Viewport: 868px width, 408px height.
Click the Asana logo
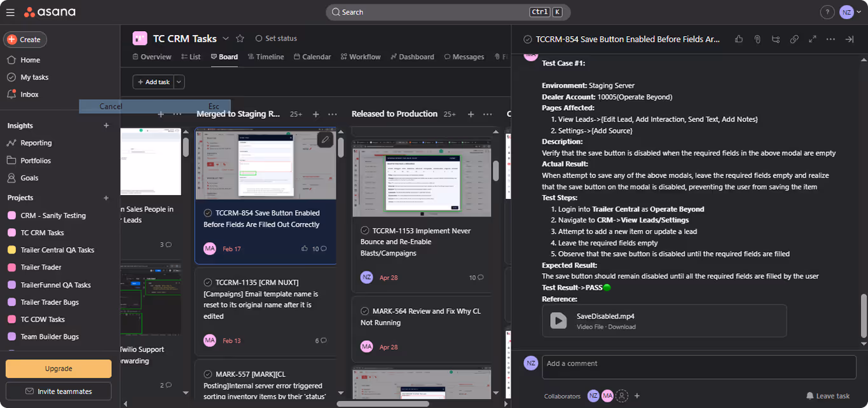click(x=50, y=12)
